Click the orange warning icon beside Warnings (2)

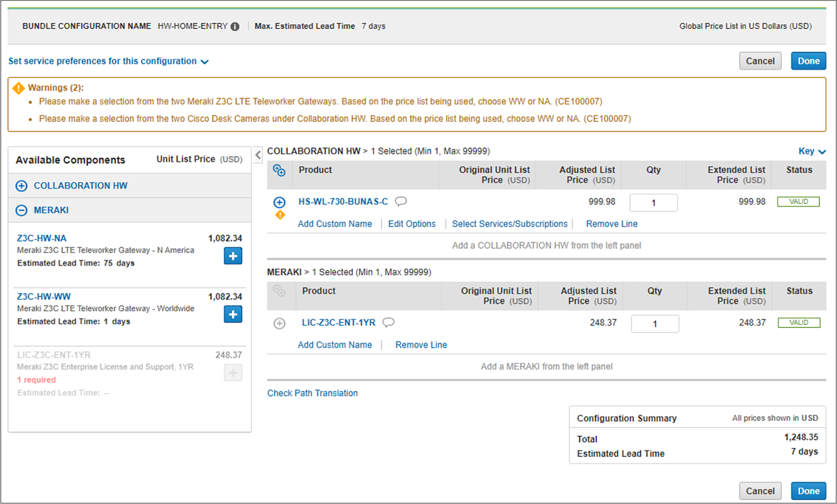point(19,88)
